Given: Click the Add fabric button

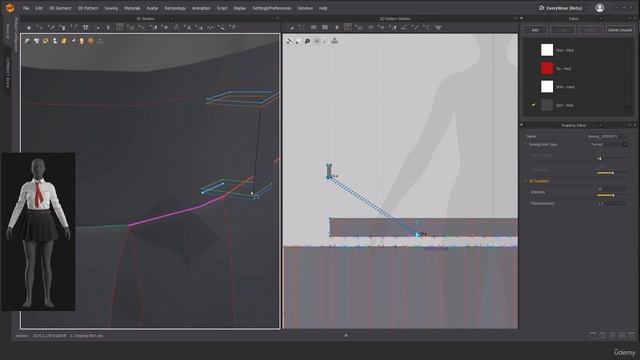Looking at the screenshot, I should (534, 30).
